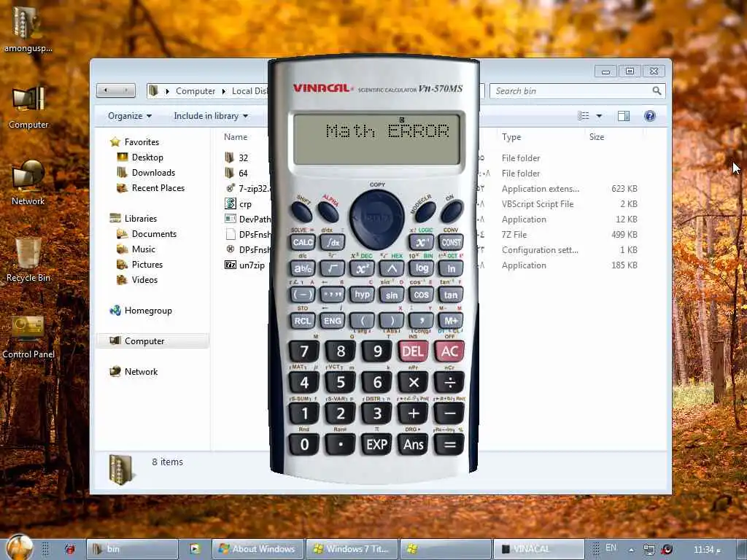Switch to About Windows taskbar item

pyautogui.click(x=257, y=549)
